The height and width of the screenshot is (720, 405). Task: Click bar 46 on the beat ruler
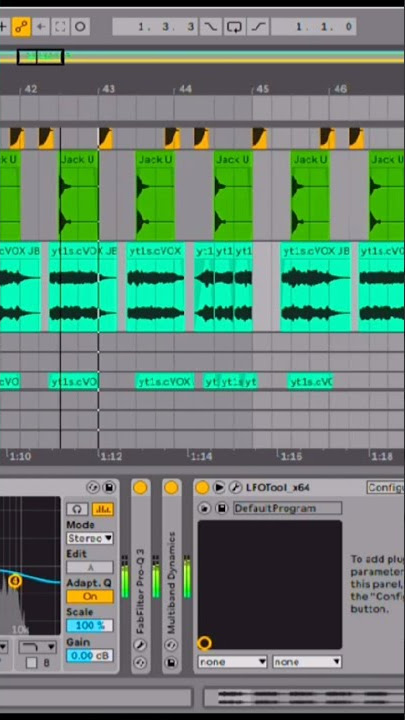point(340,89)
